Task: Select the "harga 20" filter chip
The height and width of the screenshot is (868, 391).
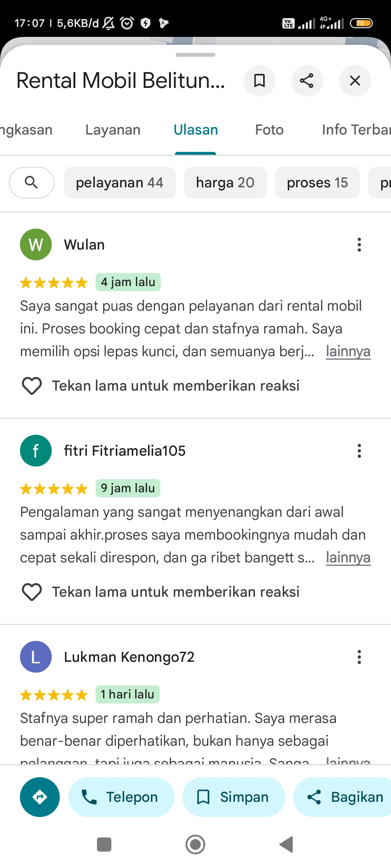Action: (225, 183)
